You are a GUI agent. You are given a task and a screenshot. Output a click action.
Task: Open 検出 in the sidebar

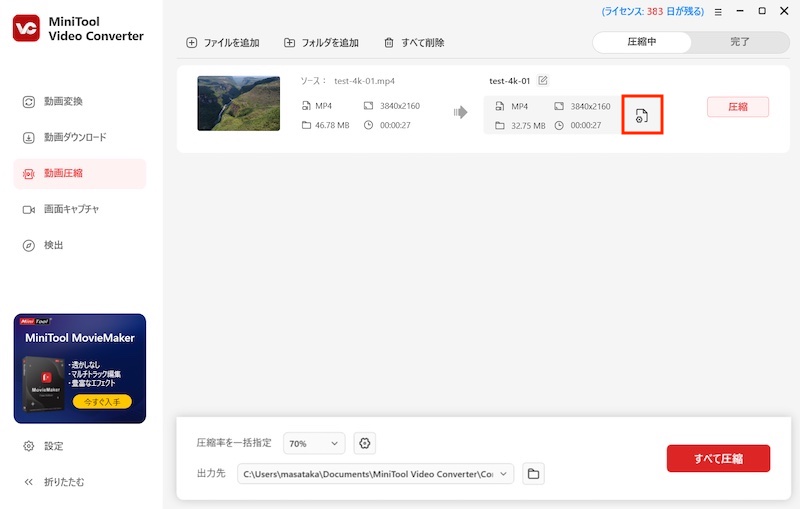(x=53, y=245)
